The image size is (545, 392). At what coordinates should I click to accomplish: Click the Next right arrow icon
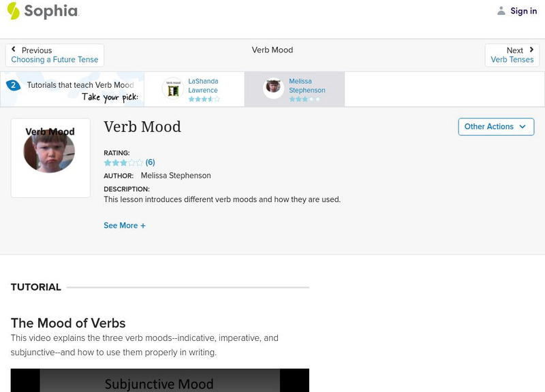(531, 50)
